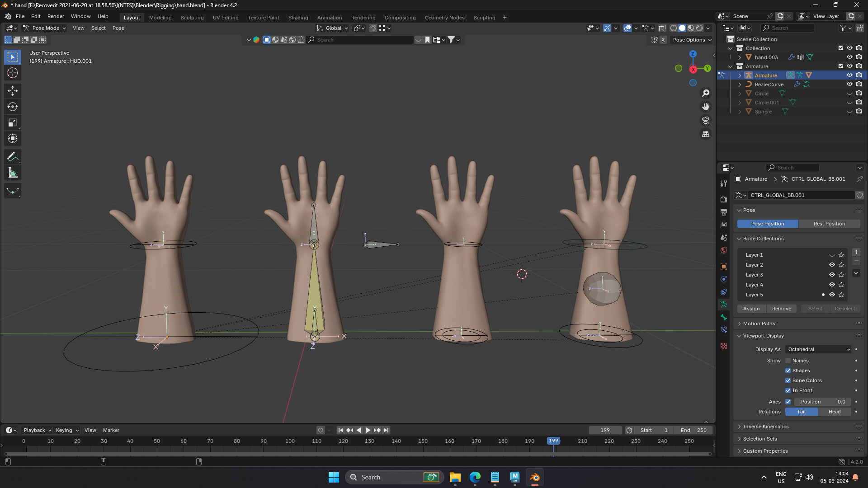Expand the Armature item in the outliner
Screen dimensions: 868x488
(740, 75)
